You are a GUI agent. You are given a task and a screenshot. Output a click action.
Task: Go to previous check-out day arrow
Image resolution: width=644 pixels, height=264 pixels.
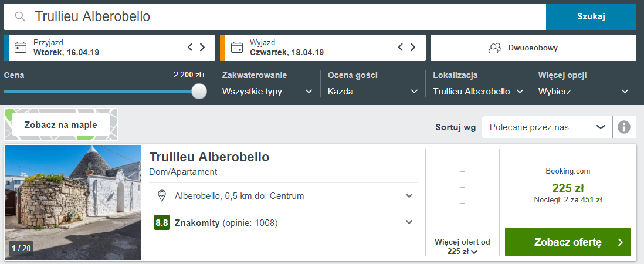tap(401, 47)
